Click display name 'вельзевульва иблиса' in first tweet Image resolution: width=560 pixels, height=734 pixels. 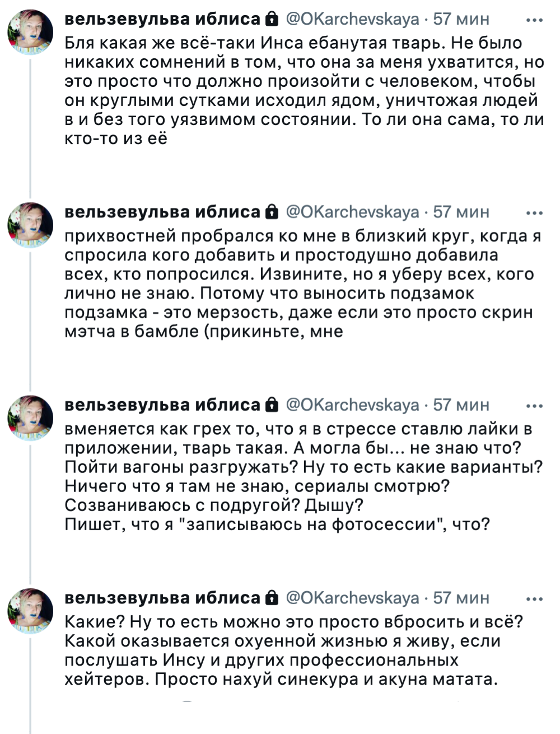click(x=163, y=20)
